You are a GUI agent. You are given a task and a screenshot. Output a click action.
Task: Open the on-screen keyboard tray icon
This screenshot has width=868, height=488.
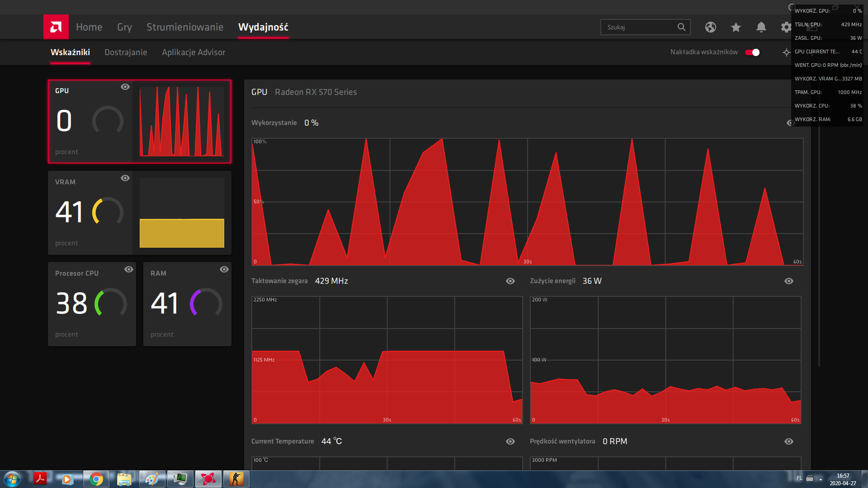(810, 478)
